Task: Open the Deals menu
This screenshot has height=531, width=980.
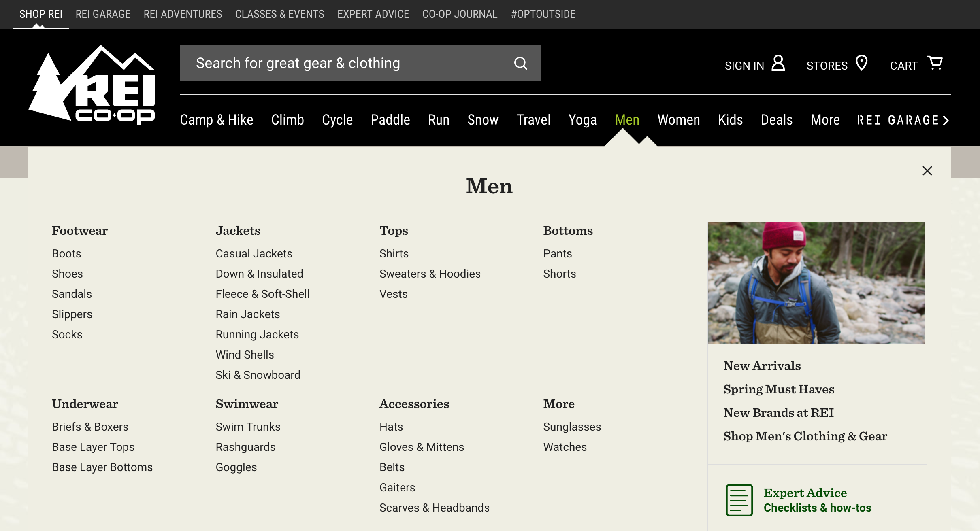Action: 777,120
